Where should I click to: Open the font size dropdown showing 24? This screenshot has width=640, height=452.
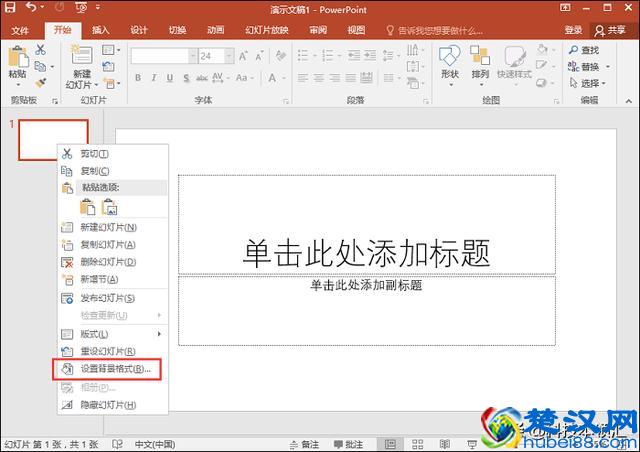[x=229, y=56]
